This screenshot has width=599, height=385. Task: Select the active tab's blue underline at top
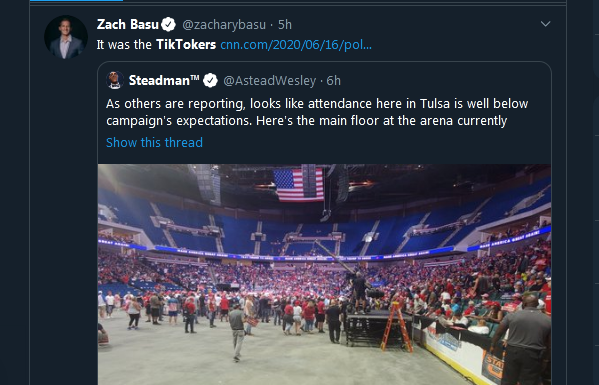(76, 0)
